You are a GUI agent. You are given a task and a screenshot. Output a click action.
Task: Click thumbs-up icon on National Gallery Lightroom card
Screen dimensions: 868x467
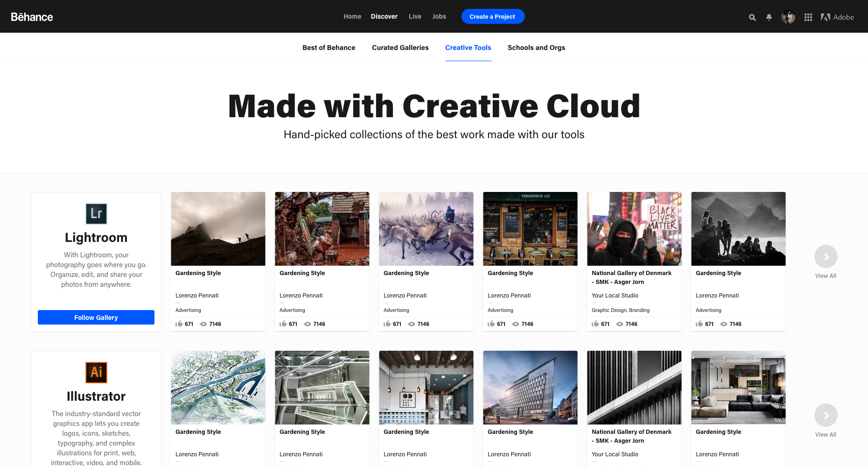point(595,324)
